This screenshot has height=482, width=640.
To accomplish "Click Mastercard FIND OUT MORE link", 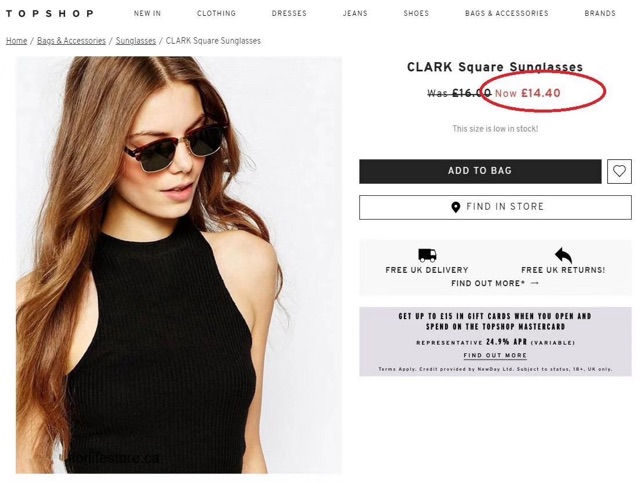I will click(x=495, y=355).
